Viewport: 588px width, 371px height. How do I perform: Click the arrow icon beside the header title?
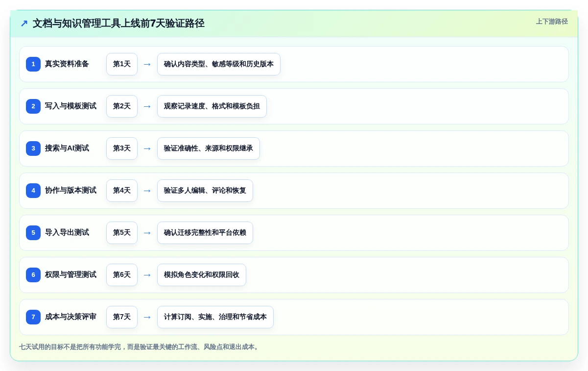(24, 24)
